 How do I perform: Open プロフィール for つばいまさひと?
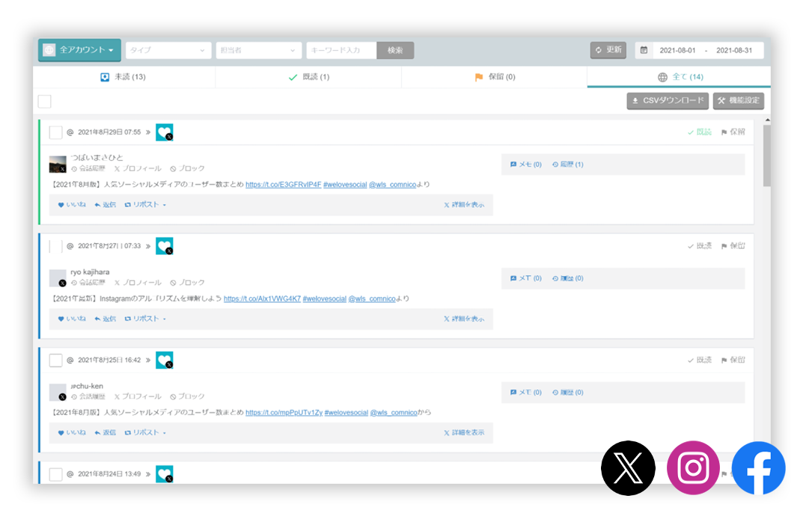click(x=138, y=169)
